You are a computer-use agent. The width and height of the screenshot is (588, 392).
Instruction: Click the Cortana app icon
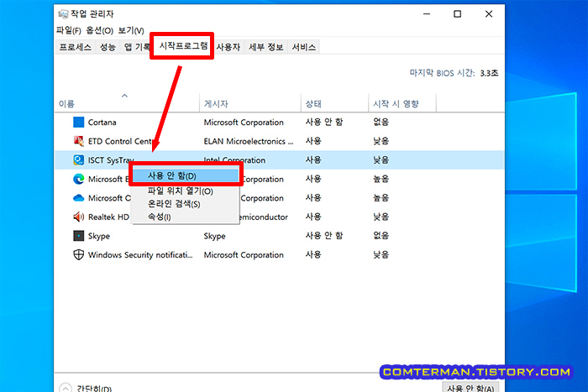(x=78, y=123)
